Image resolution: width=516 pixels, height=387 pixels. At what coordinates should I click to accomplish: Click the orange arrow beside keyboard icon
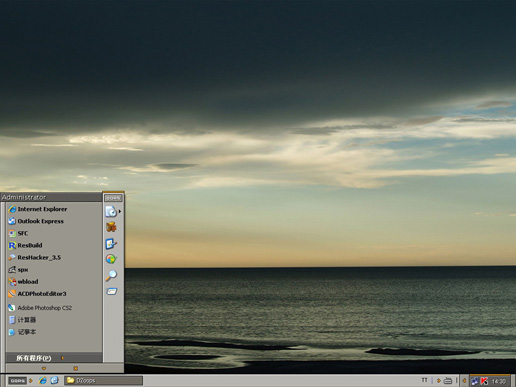pyautogui.click(x=439, y=380)
